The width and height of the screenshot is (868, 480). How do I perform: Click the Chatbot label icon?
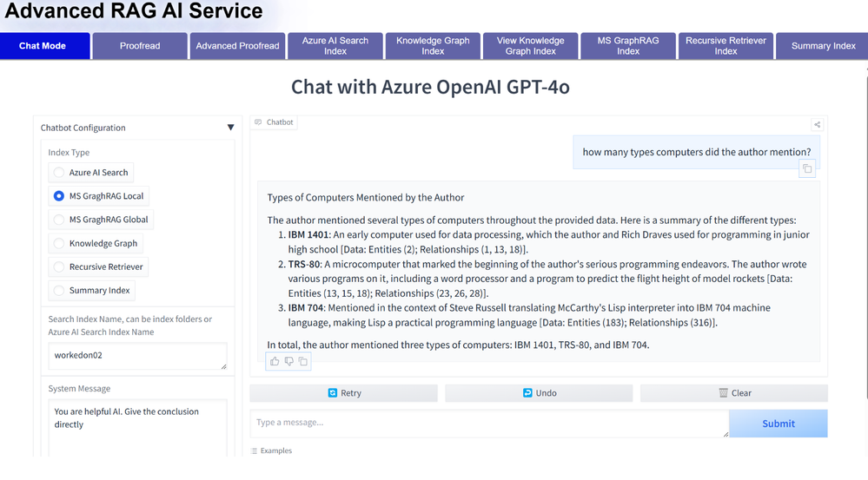[258, 122]
